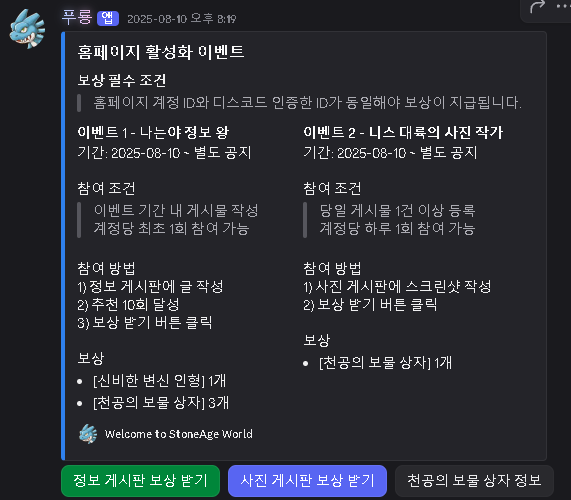This screenshot has height=500, width=571.
Task: Click the [천공의 보물 상자] 3개 reward item
Action: click(161, 403)
